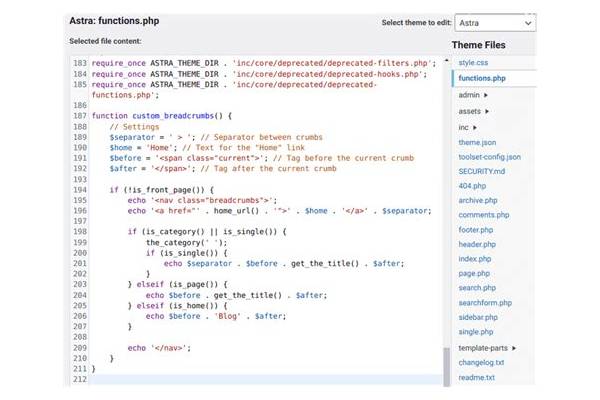Expand the template-parts folder arrow
Image resolution: width=600 pixels, height=400 pixels.
point(514,348)
